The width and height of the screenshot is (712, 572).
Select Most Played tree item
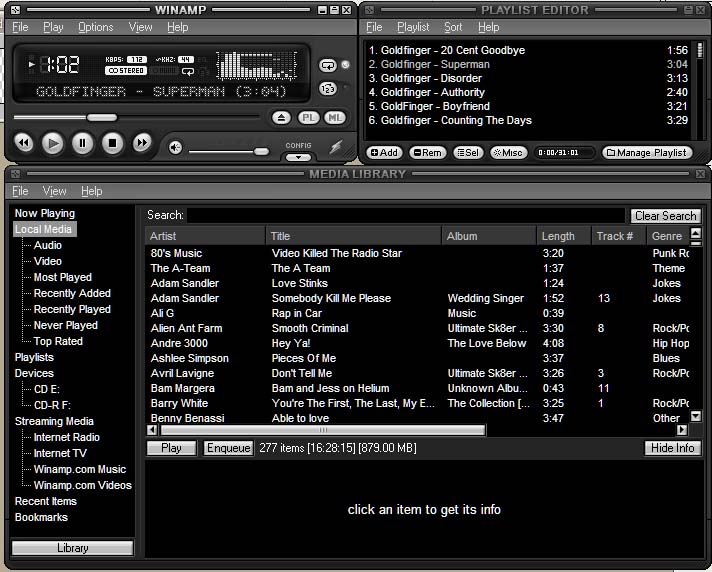point(63,277)
